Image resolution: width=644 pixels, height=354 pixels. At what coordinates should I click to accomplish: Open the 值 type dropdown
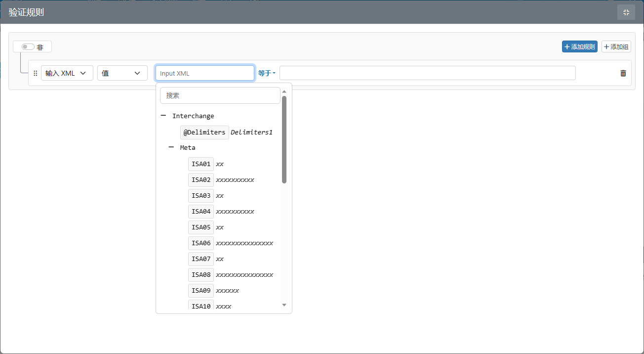click(122, 73)
